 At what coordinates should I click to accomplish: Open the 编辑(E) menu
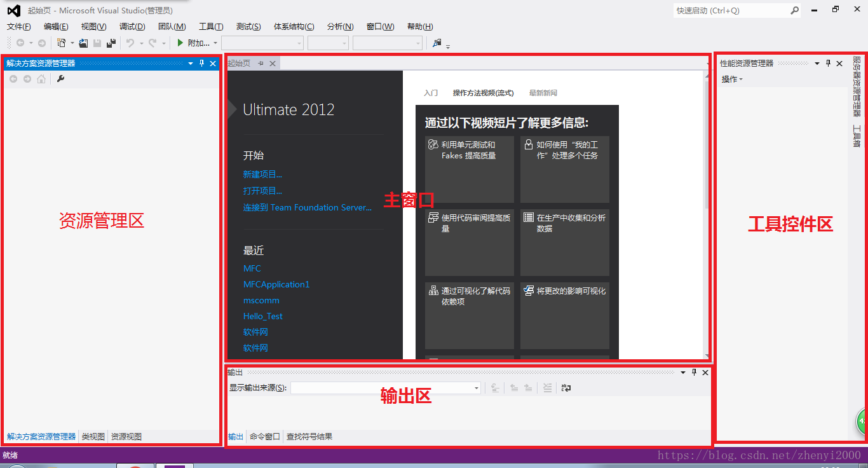pyautogui.click(x=56, y=26)
